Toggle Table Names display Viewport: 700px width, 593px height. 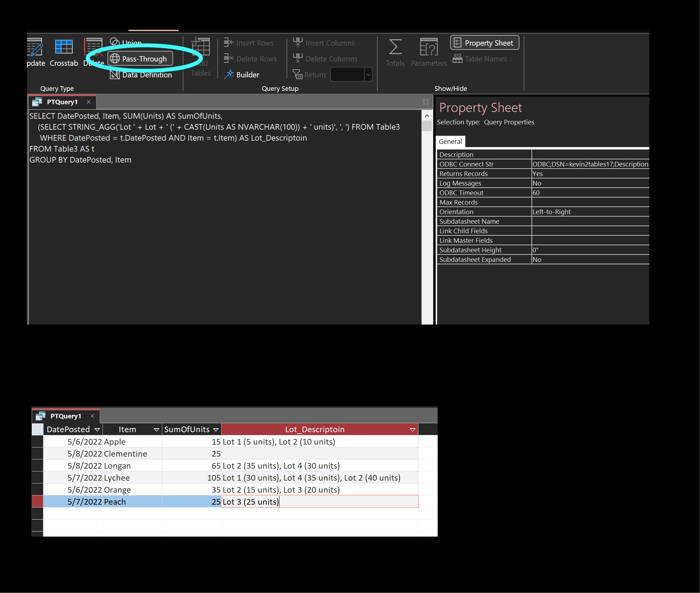click(480, 59)
